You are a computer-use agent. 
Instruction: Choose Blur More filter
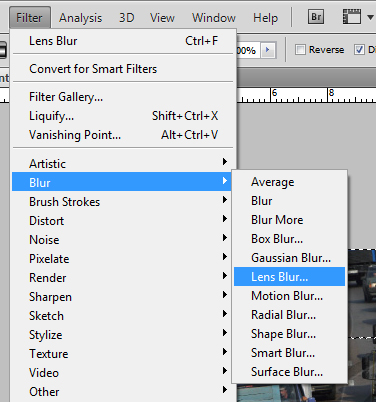[289, 220]
